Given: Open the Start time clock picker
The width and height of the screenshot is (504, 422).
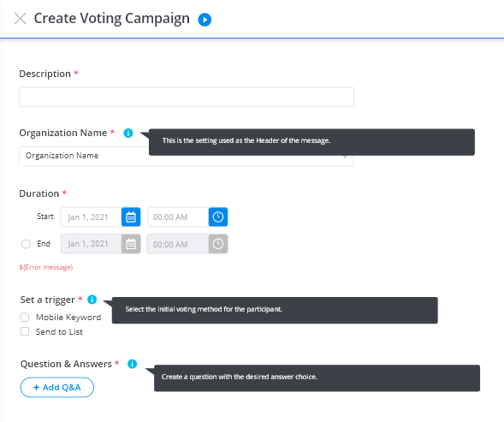Looking at the screenshot, I should click(218, 217).
